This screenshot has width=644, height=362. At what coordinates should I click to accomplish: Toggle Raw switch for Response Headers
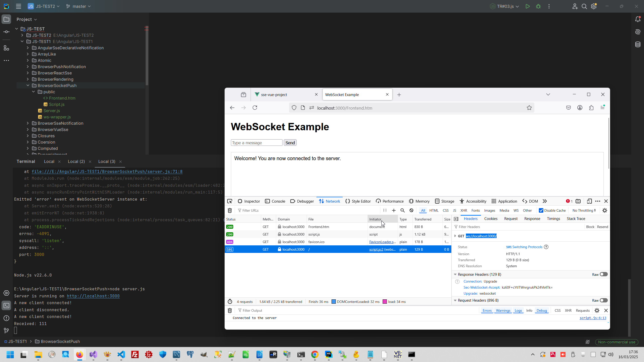pyautogui.click(x=603, y=274)
